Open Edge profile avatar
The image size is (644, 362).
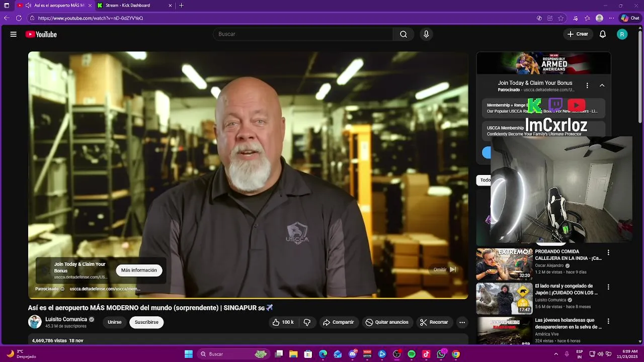[599, 18]
